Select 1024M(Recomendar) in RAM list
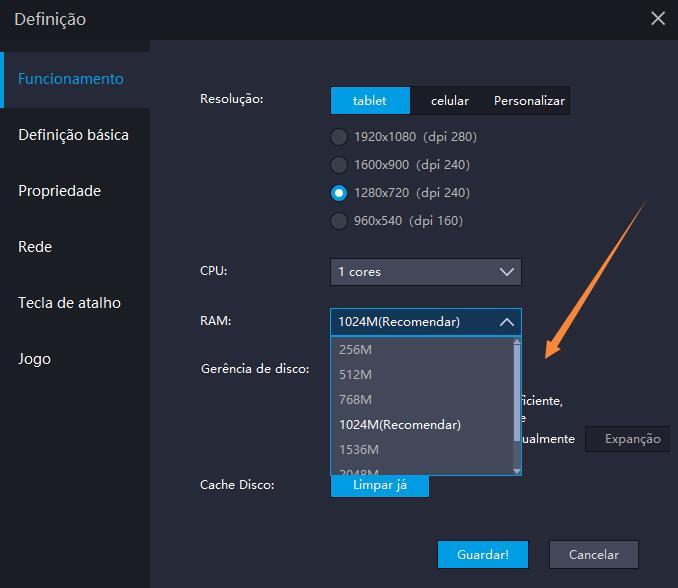The image size is (678, 588). [x=422, y=425]
